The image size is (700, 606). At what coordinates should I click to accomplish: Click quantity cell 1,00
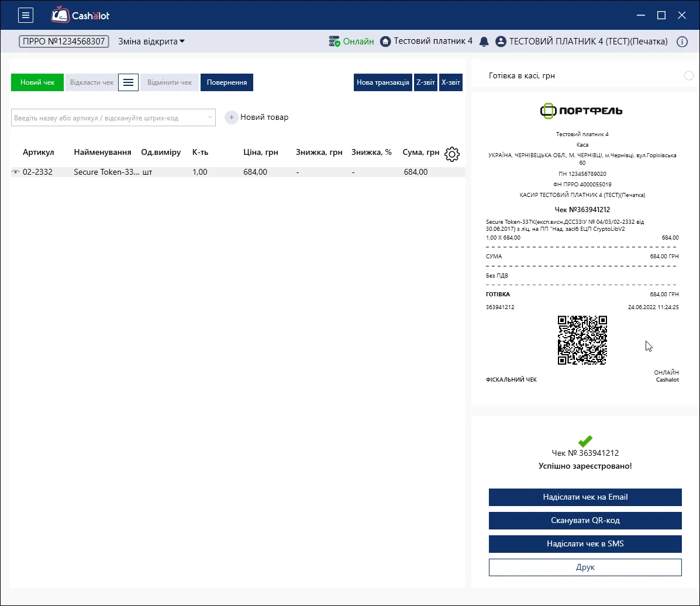(200, 172)
